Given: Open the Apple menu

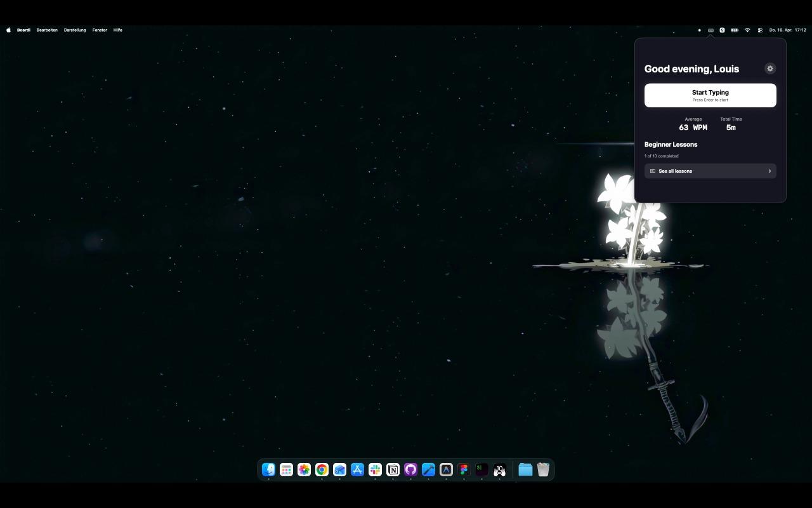Looking at the screenshot, I should point(9,30).
